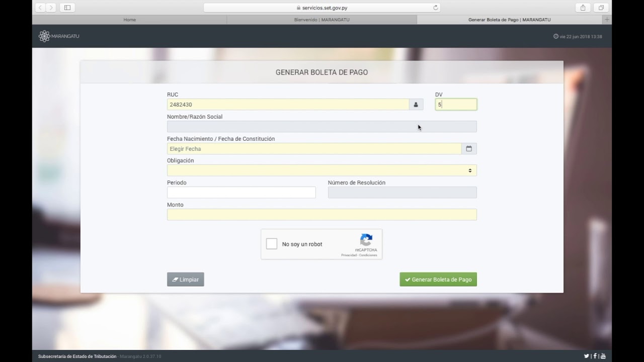
Task: Expand the Obligación dropdown
Action: coord(321,170)
